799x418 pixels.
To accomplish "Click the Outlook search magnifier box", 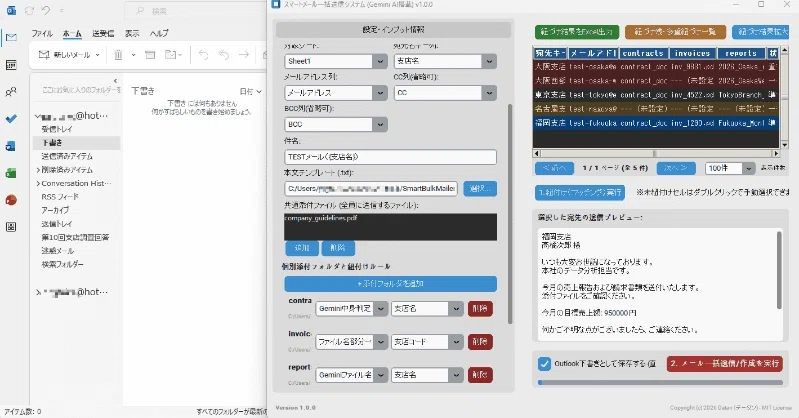I will [x=196, y=10].
